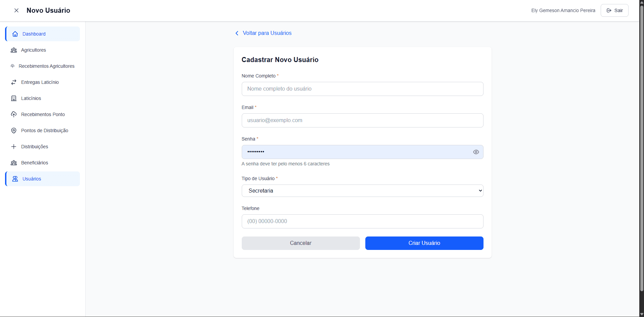The height and width of the screenshot is (317, 644).
Task: Click the Recebimentos Ponto icon
Action: click(14, 114)
